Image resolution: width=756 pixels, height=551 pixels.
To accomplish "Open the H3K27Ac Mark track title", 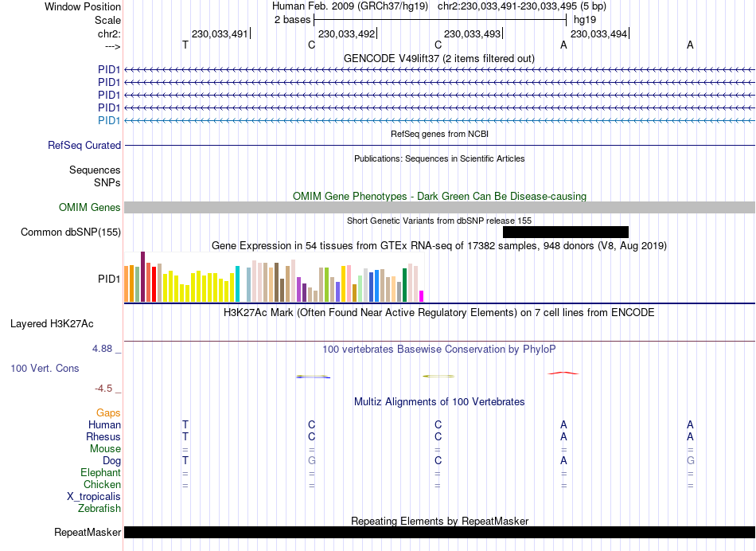I will coord(439,313).
